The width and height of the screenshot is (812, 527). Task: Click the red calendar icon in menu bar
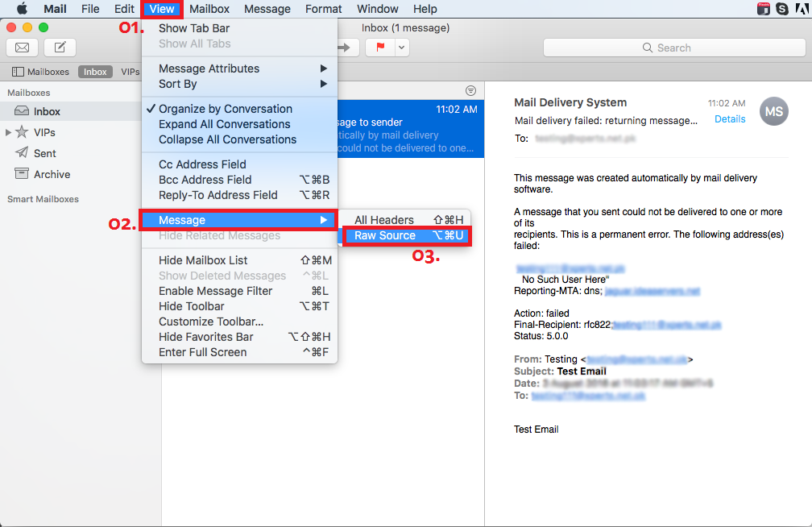(x=764, y=9)
